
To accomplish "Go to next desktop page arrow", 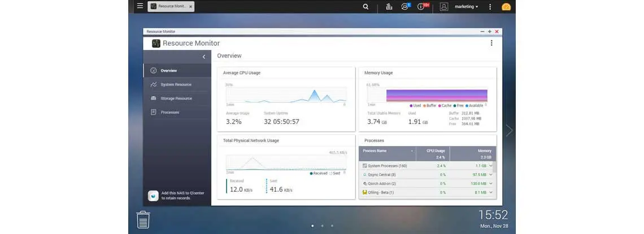I will [x=510, y=130].
